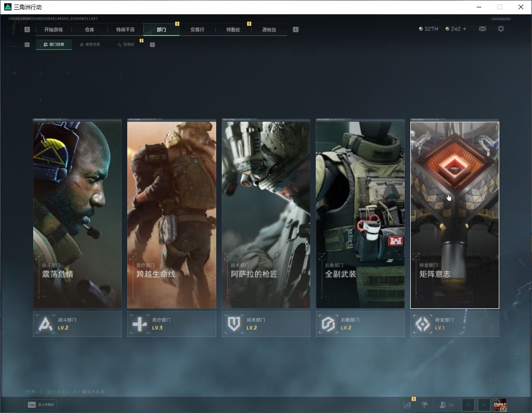Open the 矩阵意志 research department card
This screenshot has width=532, height=413.
tap(455, 215)
